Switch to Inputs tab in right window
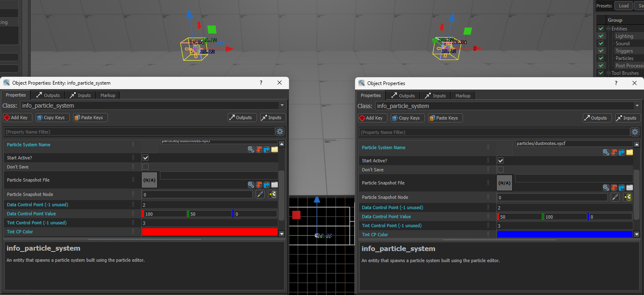The image size is (644, 295). [435, 96]
